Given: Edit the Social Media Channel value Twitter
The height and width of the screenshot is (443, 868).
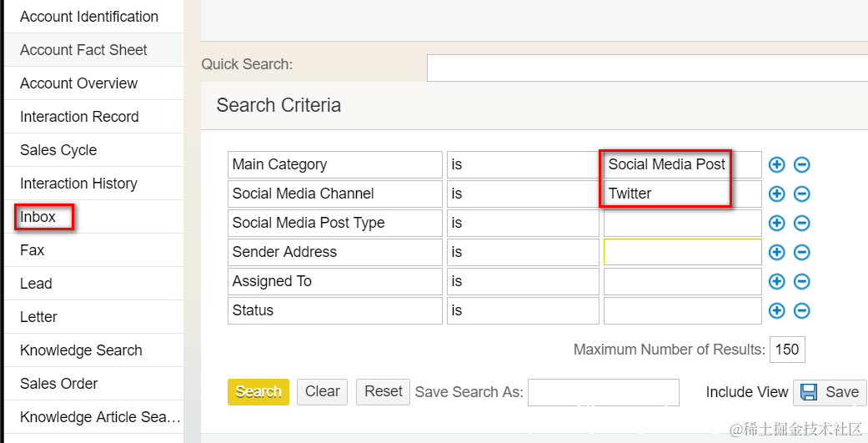Looking at the screenshot, I should [683, 194].
